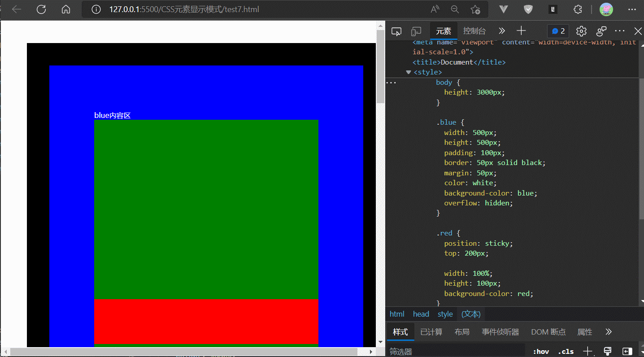This screenshot has width=644, height=357.
Task: Open the zoom out magnifier icon
Action: (x=455, y=9)
